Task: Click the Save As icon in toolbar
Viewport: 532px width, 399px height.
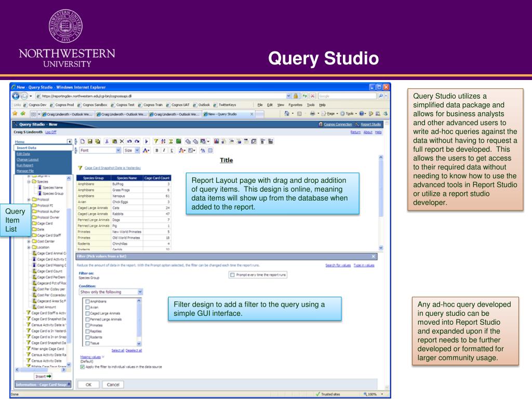Action: 98,141
